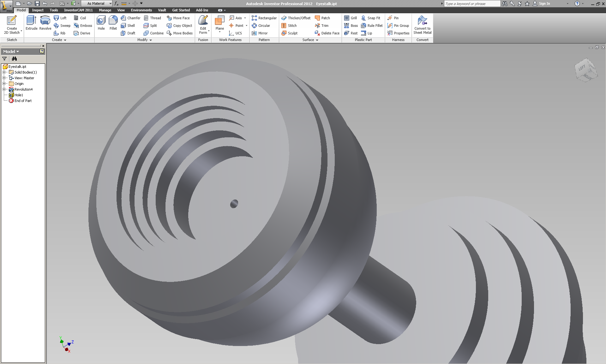Choose the Sweep tool
This screenshot has width=606, height=364.
pos(62,26)
